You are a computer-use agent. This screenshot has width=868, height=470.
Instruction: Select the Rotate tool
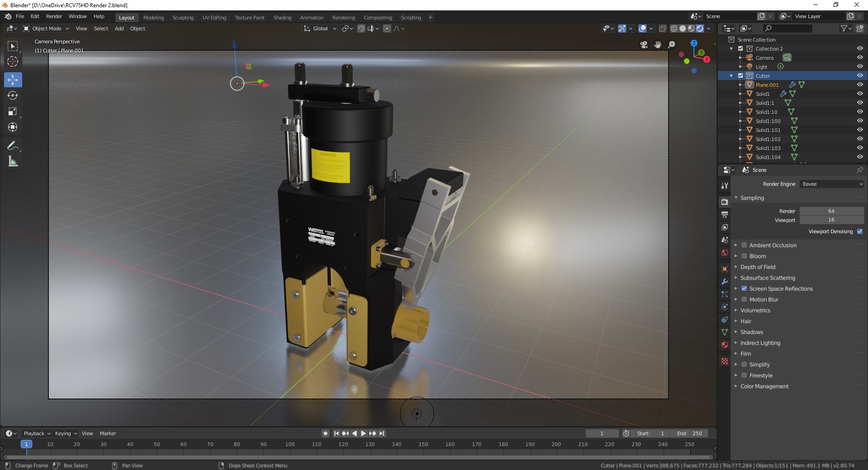pos(13,96)
